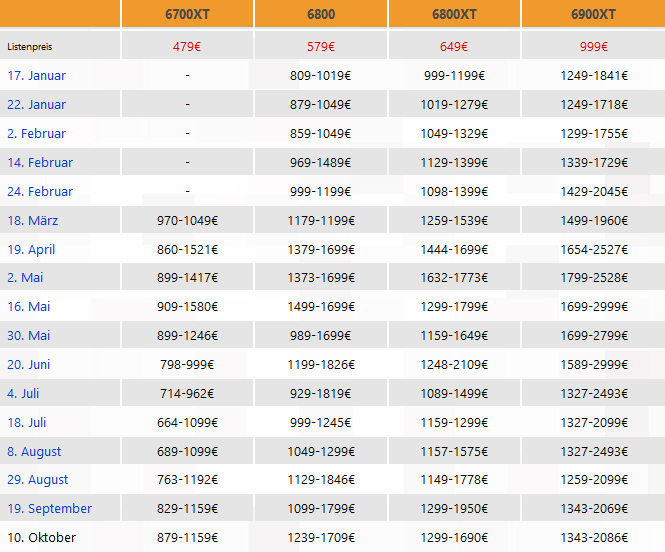Screen dimensions: 665x552
Task: Open the 29. August date link
Action: (x=37, y=480)
